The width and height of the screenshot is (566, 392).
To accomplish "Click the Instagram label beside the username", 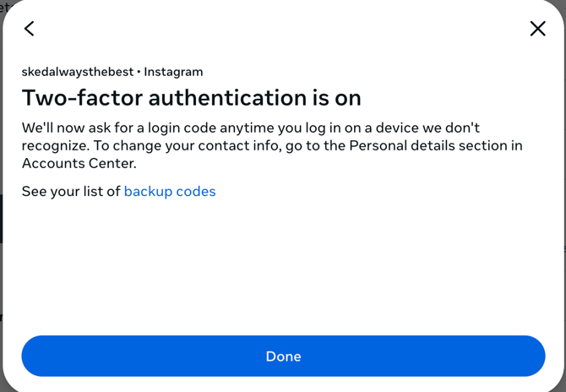I will click(x=173, y=72).
